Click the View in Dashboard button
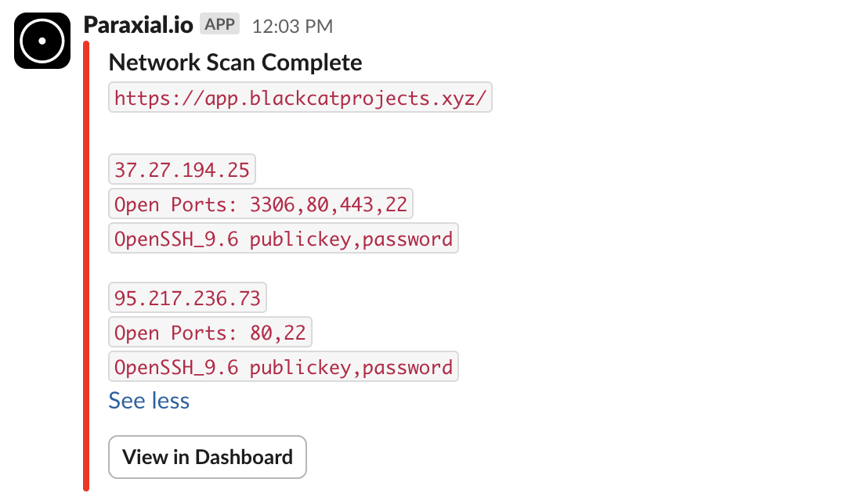Screen dimensions: 846x504 [x=207, y=457]
